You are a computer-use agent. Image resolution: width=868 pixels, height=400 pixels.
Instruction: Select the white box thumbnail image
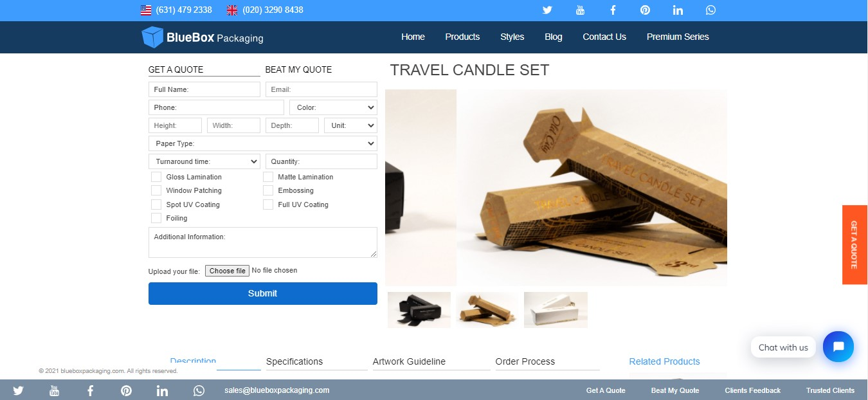(x=556, y=310)
